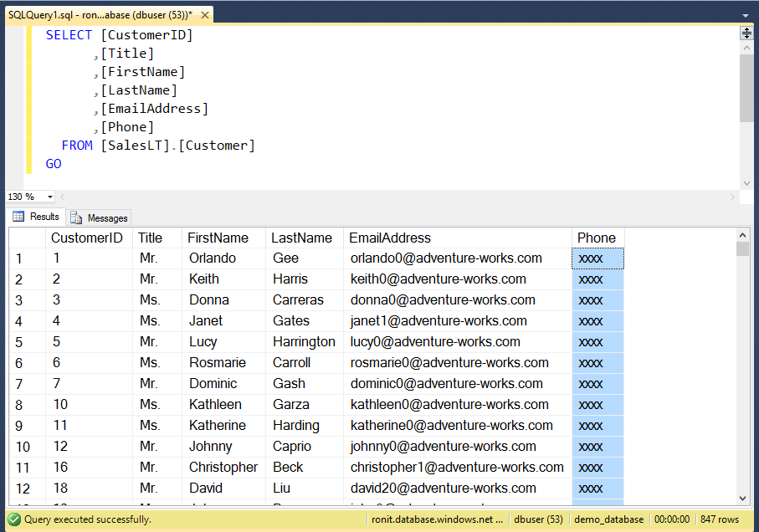
Task: Close the SQLQuery1.sql tab
Action: click(205, 15)
